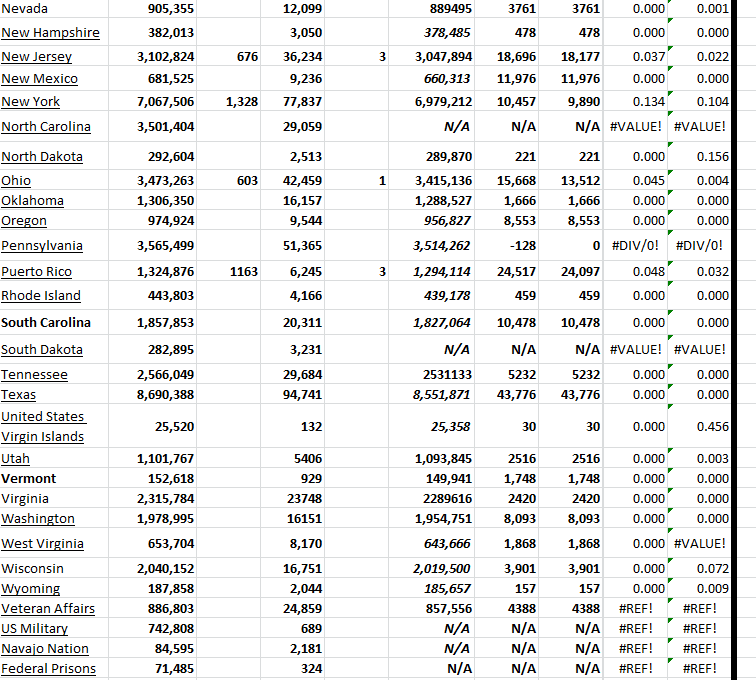Open the Federal Prisons link
This screenshot has width=756, height=680.
click(48, 669)
